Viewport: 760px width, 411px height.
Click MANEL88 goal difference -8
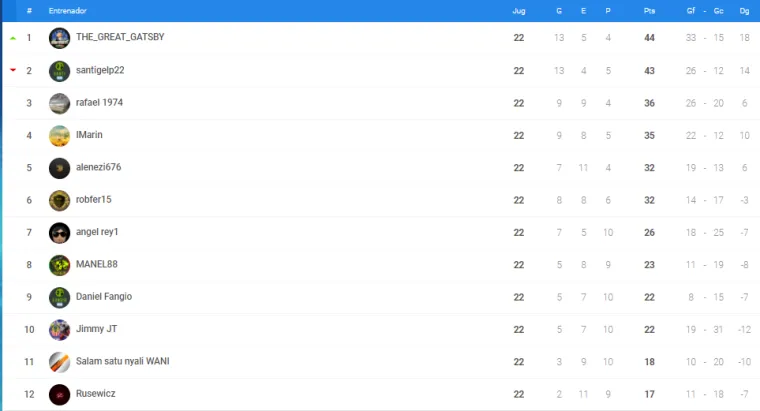click(744, 265)
